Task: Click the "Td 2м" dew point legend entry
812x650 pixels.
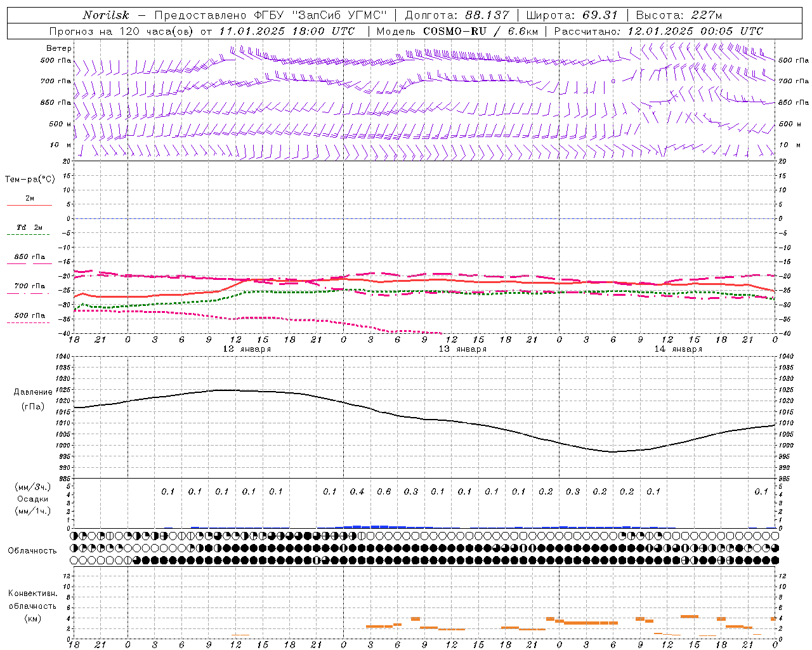Action: pos(30,227)
